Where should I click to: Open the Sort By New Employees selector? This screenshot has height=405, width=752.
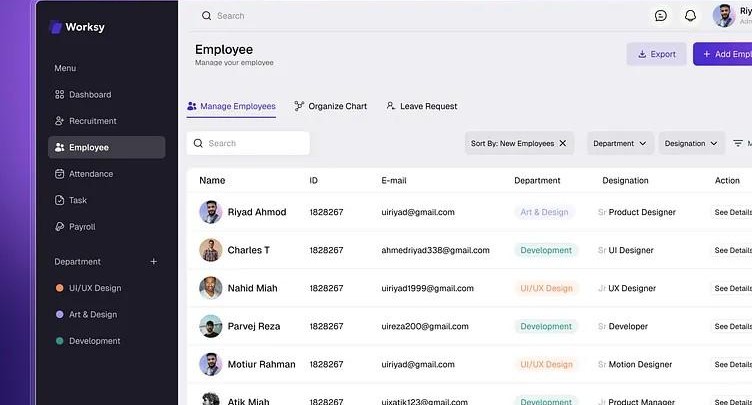pyautogui.click(x=512, y=143)
